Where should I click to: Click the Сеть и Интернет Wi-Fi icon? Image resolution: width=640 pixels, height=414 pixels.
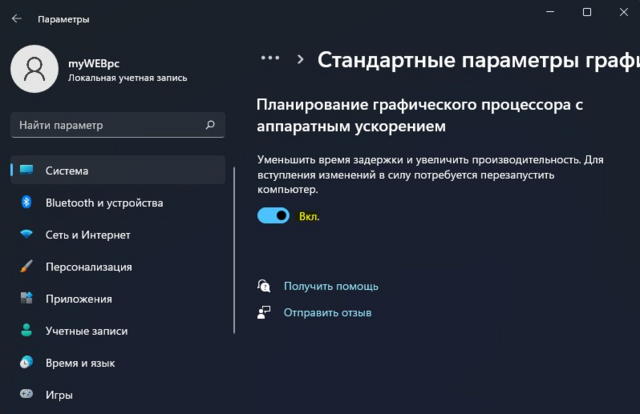(26, 235)
